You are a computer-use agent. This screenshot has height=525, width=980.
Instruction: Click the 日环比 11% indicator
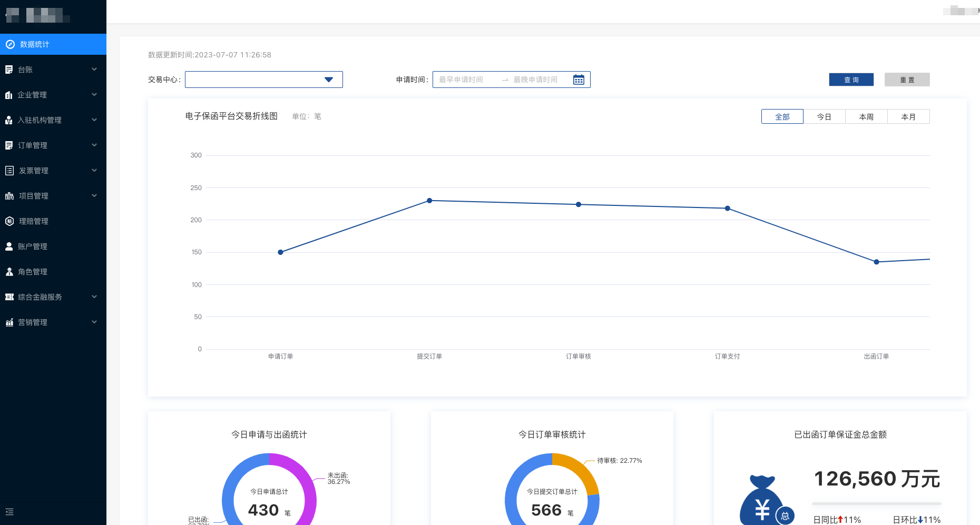tap(917, 520)
